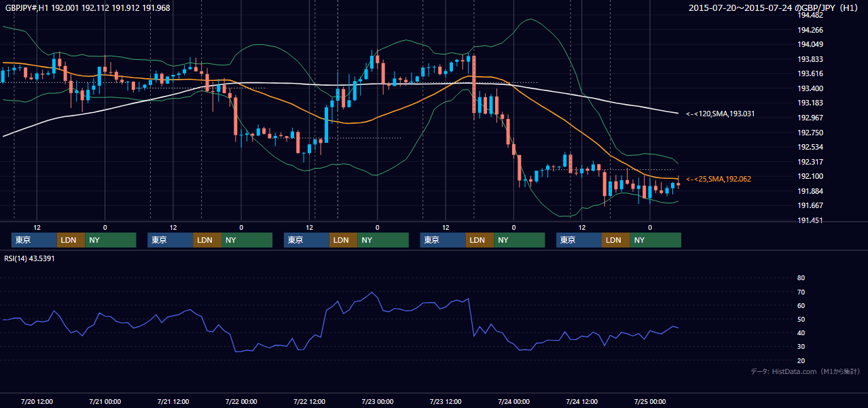Viewport: 868px width, 408px height.
Task: Click the LDN session block for 7/20
Action: 71,240
